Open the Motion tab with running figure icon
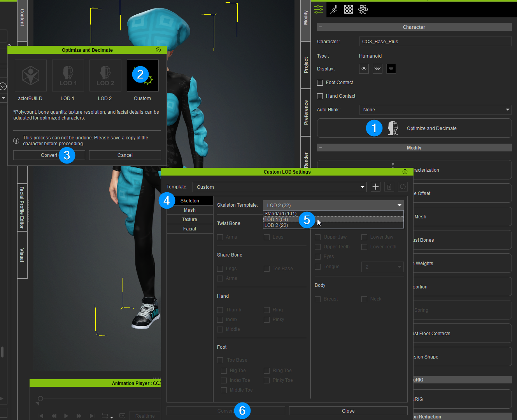The height and width of the screenshot is (420, 517). coord(334,9)
